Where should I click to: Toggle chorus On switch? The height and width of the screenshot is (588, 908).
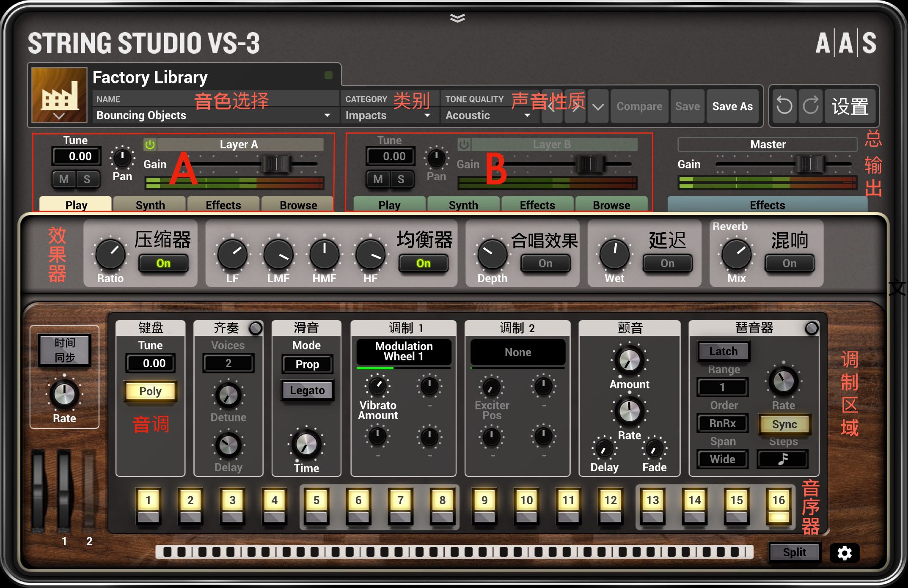pyautogui.click(x=545, y=263)
